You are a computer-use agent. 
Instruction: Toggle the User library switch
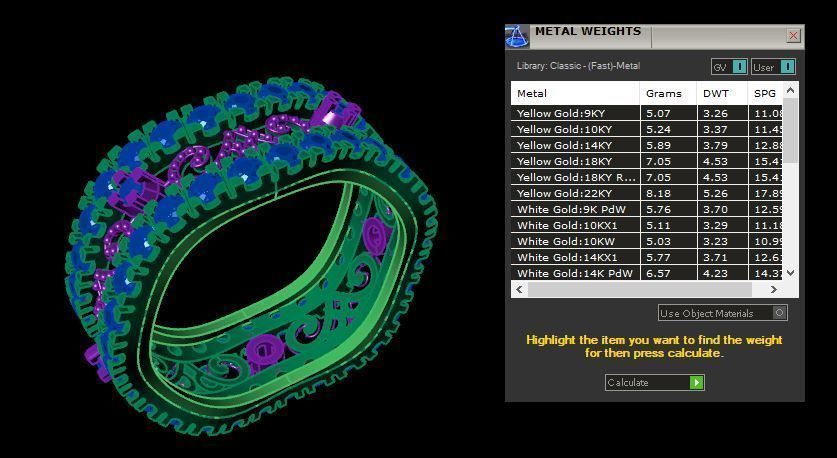coord(773,67)
